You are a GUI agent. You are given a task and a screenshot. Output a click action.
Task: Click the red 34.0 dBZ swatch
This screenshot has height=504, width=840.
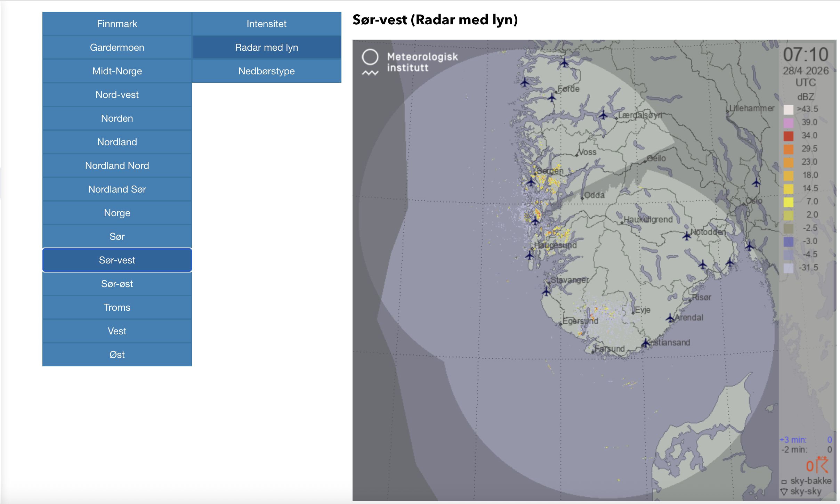tap(789, 136)
